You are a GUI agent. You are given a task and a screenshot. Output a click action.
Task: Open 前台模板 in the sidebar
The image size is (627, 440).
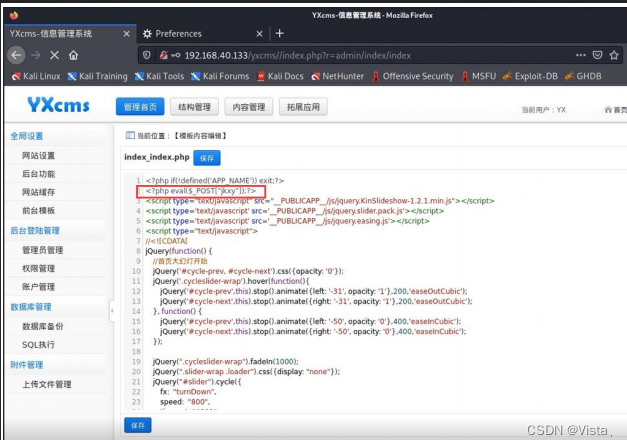[38, 210]
